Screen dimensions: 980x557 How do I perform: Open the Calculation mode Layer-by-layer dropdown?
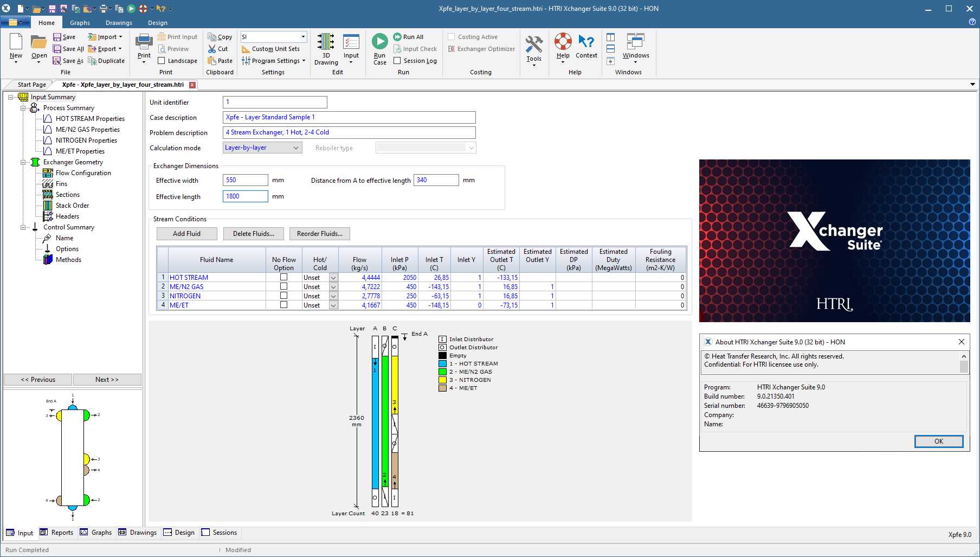[x=296, y=148]
